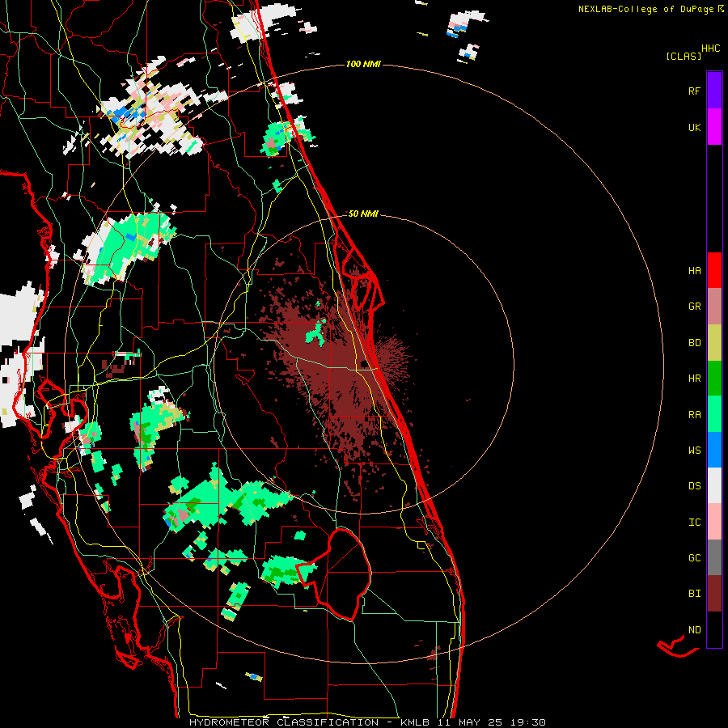Click the IC pink legend swatch

click(x=714, y=522)
